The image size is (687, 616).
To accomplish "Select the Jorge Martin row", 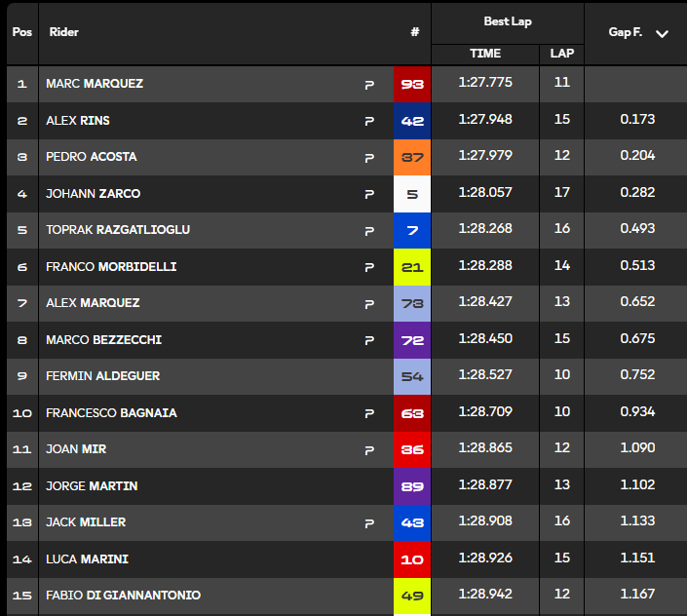I will (x=347, y=485).
